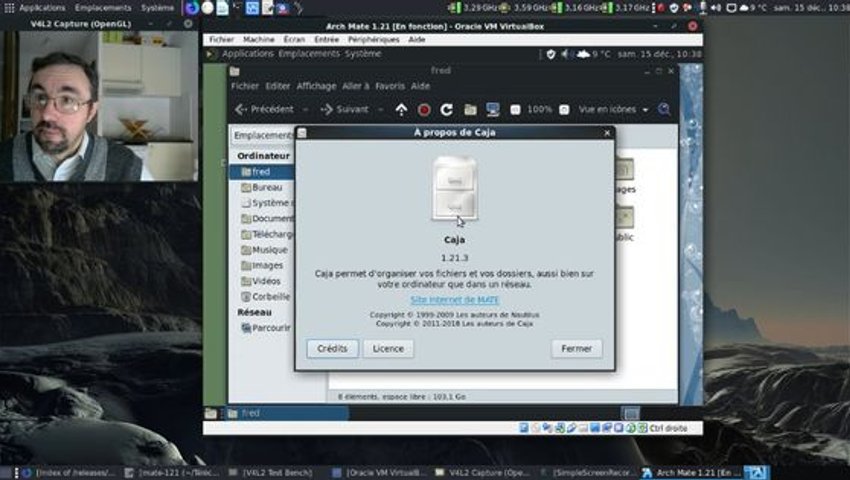Image resolution: width=850 pixels, height=480 pixels.
Task: Click the webcam video in V4L2 Capture window
Action: tap(99, 106)
